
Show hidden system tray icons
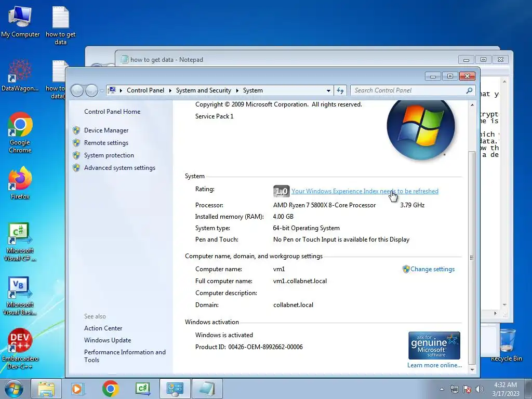pyautogui.click(x=442, y=389)
